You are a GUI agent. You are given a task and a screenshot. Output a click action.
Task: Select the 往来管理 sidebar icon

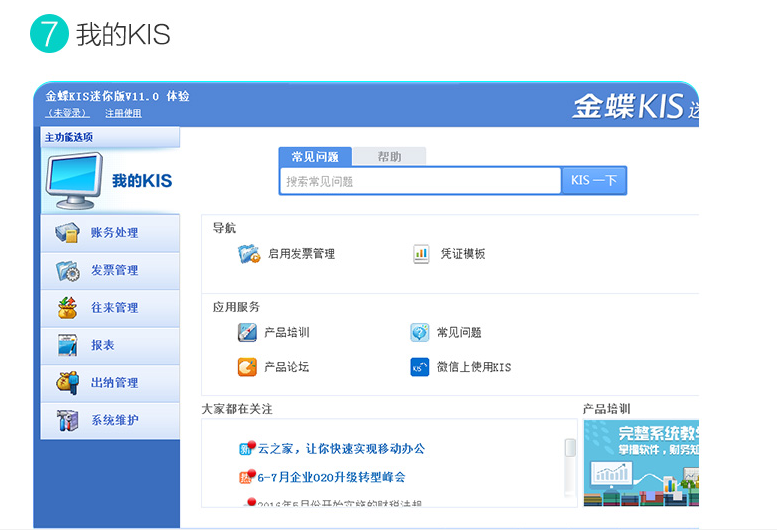67,308
